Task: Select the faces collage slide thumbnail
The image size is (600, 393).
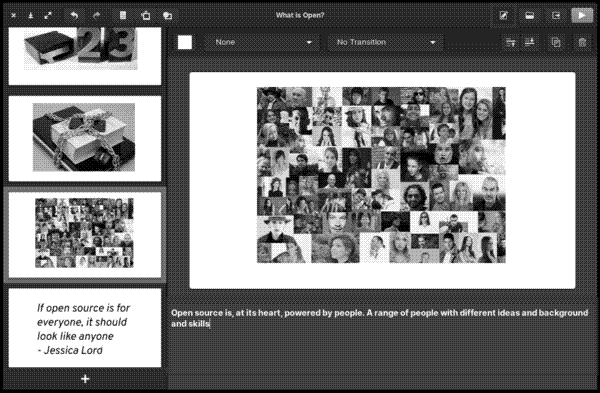Action: (x=85, y=235)
